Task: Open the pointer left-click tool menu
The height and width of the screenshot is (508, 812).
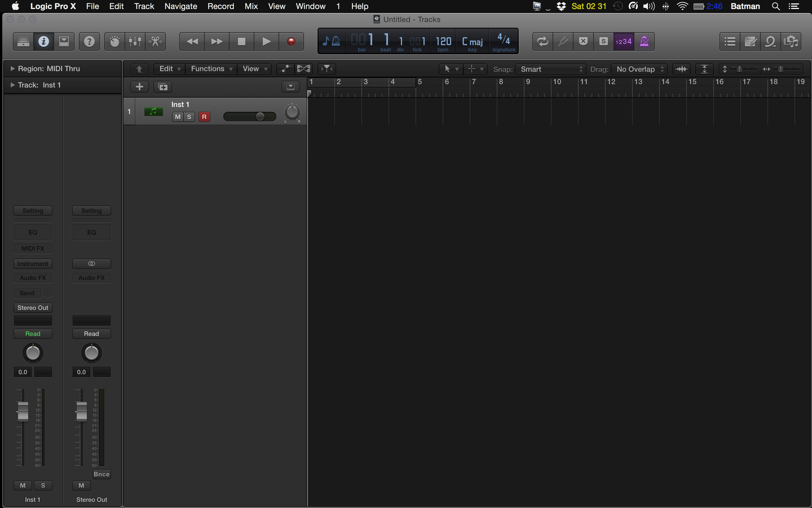Action: click(x=451, y=69)
